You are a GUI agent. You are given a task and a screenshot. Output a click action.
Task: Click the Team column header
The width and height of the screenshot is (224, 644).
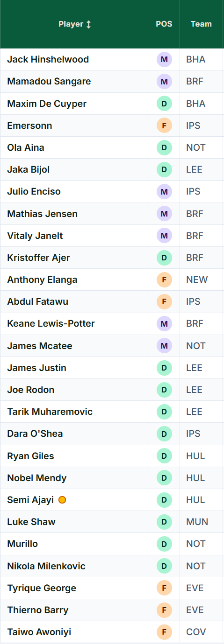click(201, 24)
